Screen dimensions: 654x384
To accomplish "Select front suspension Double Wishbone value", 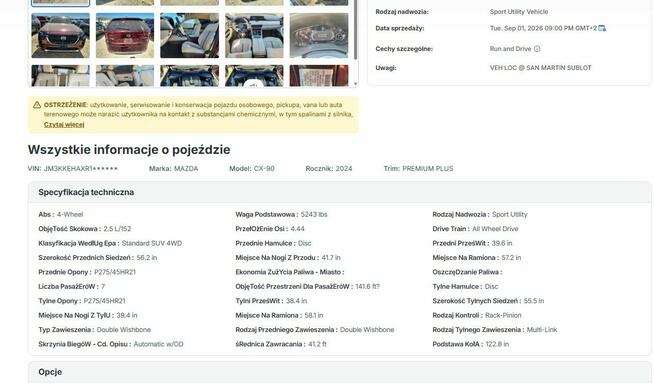I will pyautogui.click(x=367, y=330).
